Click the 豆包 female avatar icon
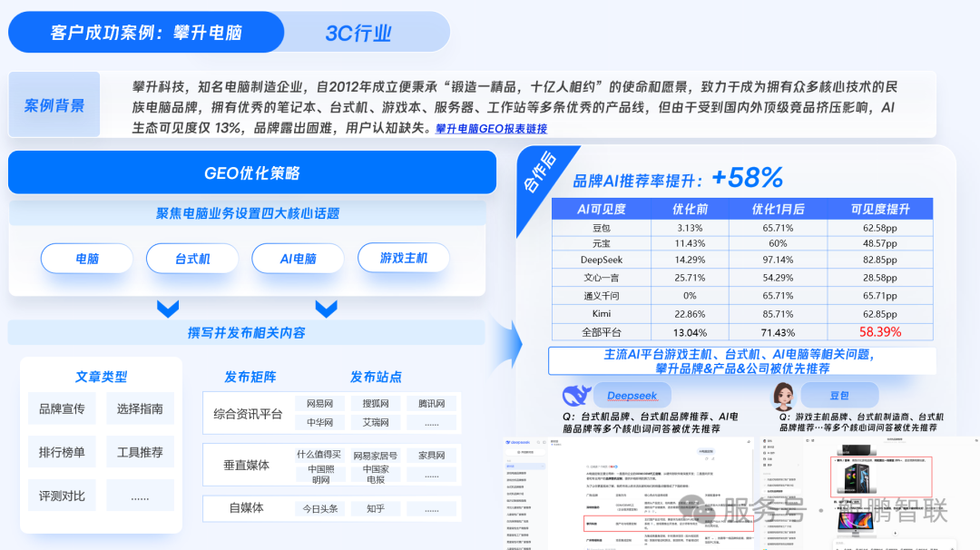980x550 pixels. click(783, 397)
